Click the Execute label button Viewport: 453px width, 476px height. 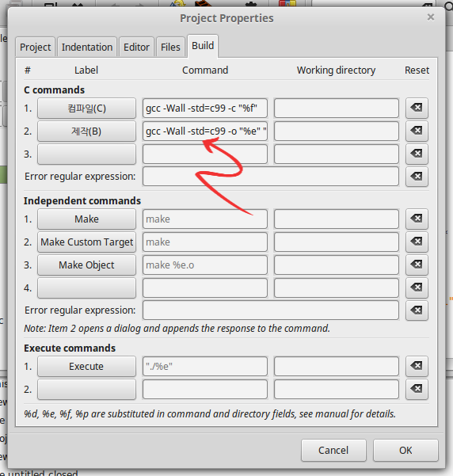[x=86, y=366]
